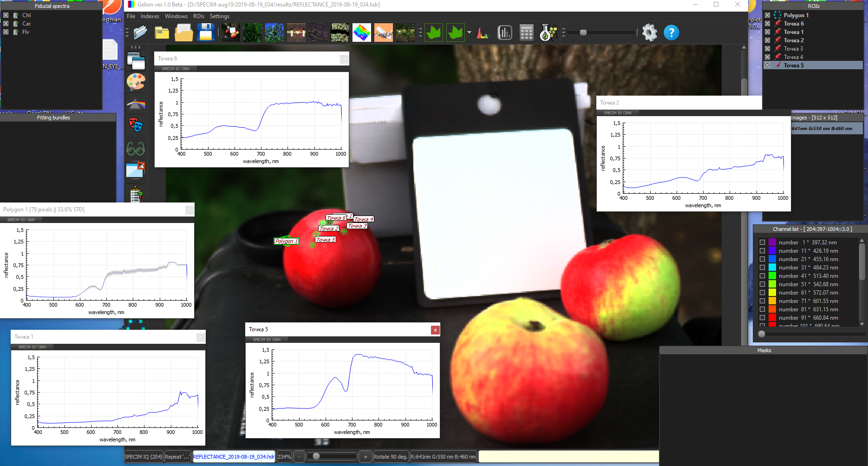868x466 pixels.
Task: Click close box of Точка 6 plot
Action: (x=344, y=59)
